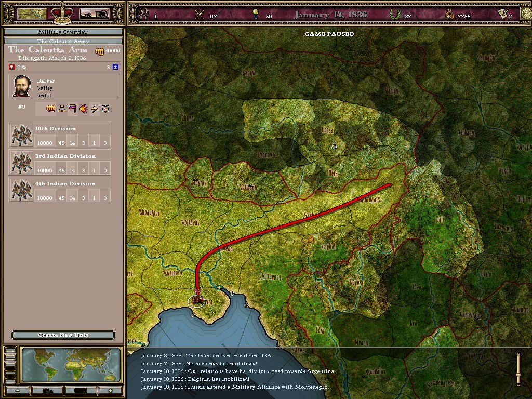Click the 10000 strength value for 10th Division

(45, 143)
